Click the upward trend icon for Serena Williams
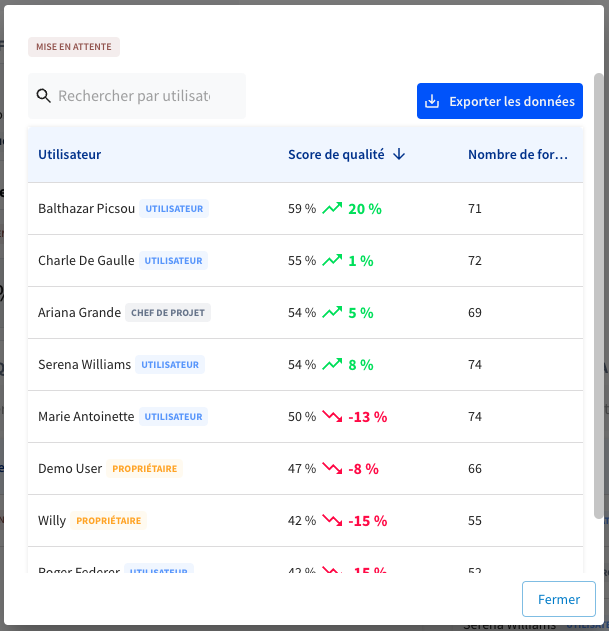The width and height of the screenshot is (609, 631). pos(332,364)
